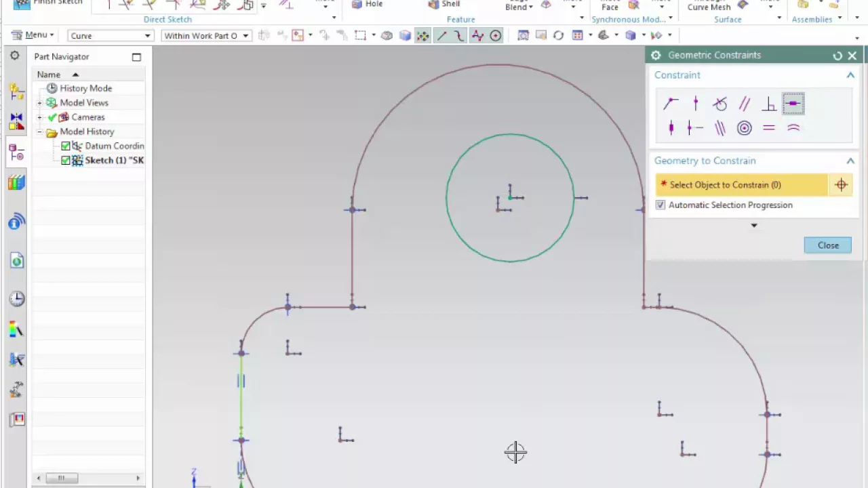Image resolution: width=868 pixels, height=488 pixels.
Task: Choose the Equal Length constraint
Action: pyautogui.click(x=769, y=128)
